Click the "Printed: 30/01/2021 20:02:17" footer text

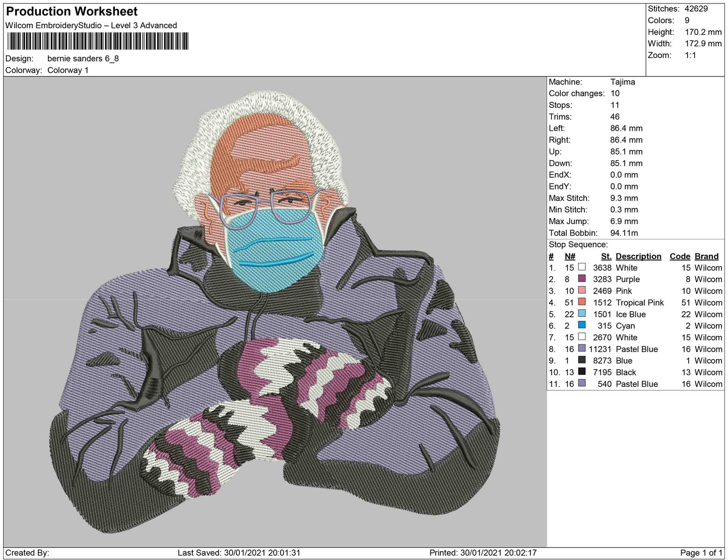coord(483,552)
